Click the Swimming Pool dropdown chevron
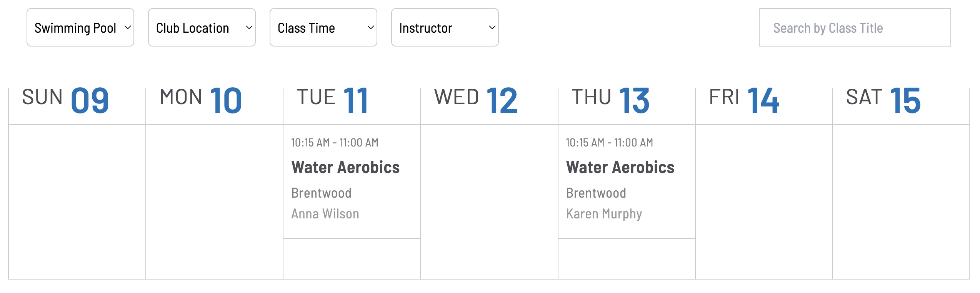This screenshot has width=980, height=293. pyautogui.click(x=127, y=27)
